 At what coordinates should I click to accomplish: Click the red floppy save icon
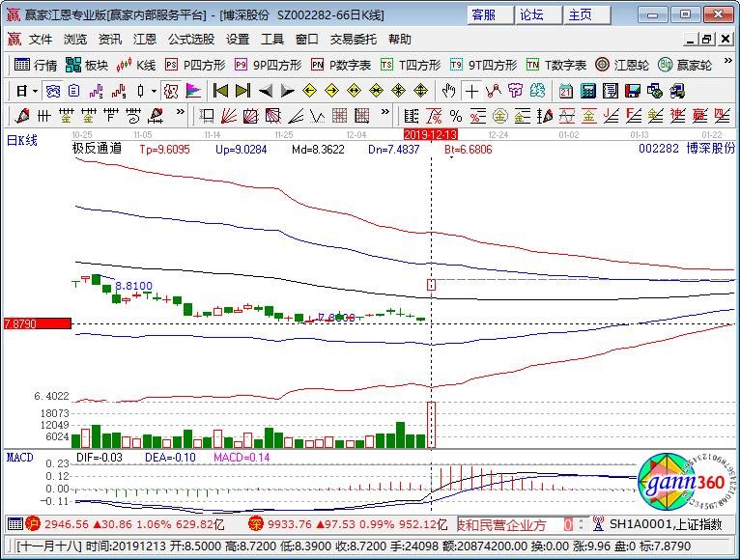point(633,91)
